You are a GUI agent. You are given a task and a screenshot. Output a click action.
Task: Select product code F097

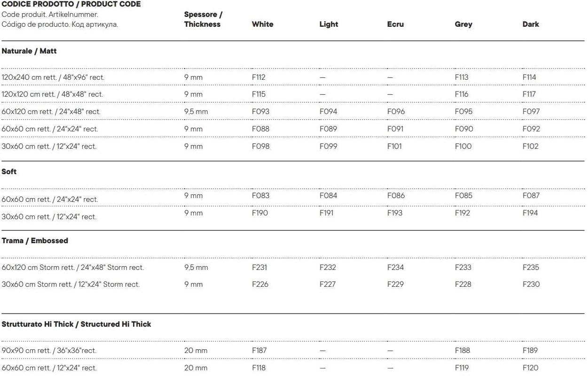(531, 112)
